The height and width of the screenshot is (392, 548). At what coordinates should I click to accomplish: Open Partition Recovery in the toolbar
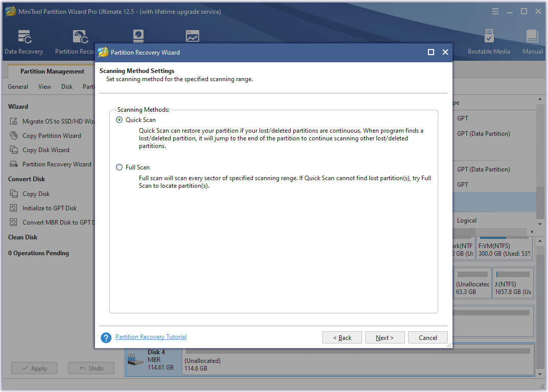(x=75, y=42)
